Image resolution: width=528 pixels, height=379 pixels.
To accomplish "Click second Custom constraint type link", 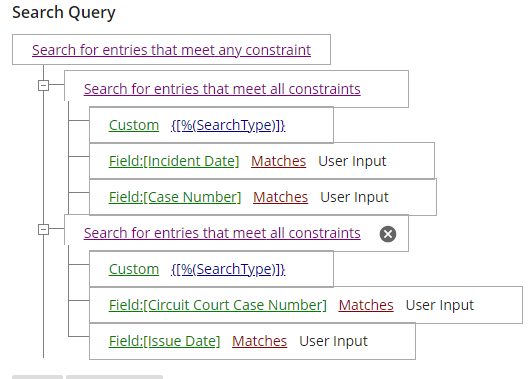I will click(134, 269).
